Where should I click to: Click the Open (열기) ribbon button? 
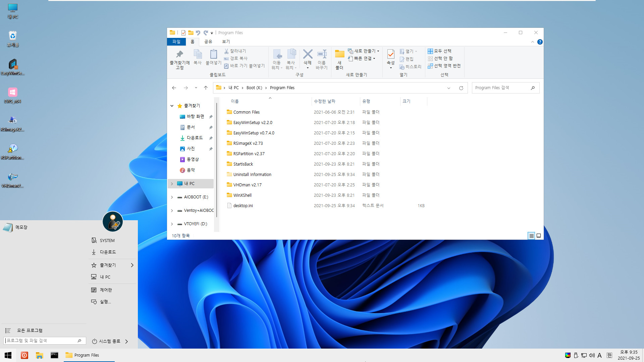pyautogui.click(x=409, y=51)
